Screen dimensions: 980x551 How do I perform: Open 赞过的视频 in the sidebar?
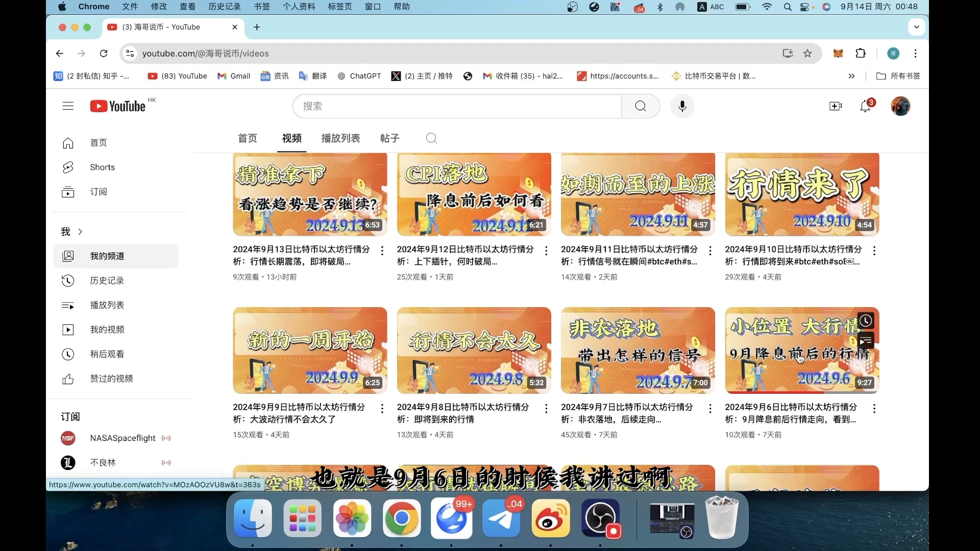pos(116,379)
